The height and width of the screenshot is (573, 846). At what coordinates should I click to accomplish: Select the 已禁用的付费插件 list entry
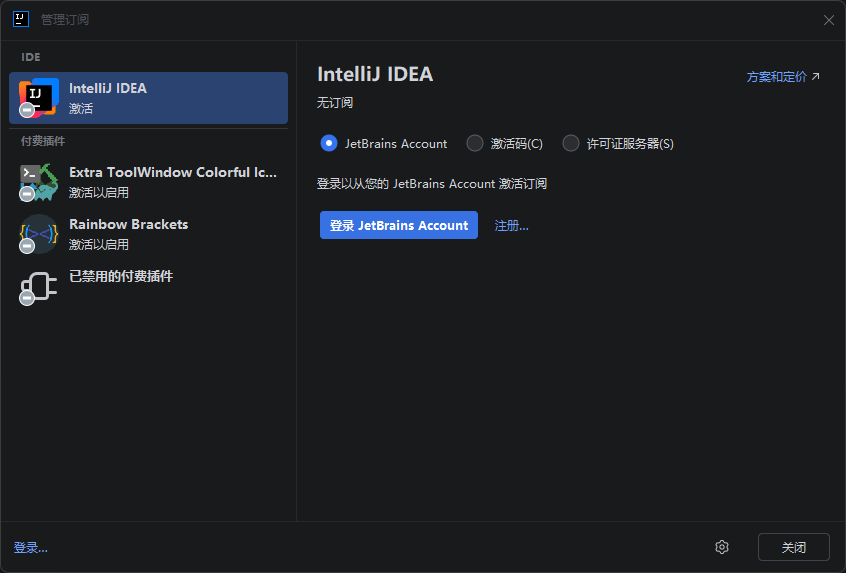pos(148,286)
